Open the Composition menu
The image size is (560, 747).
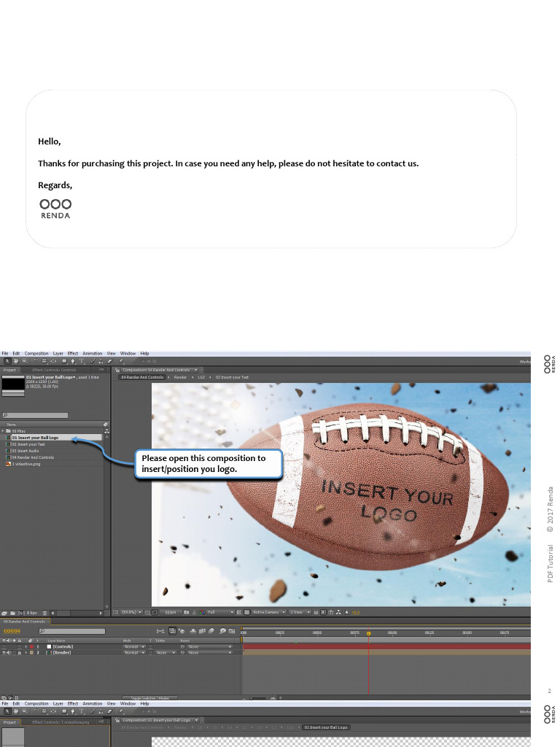[36, 353]
